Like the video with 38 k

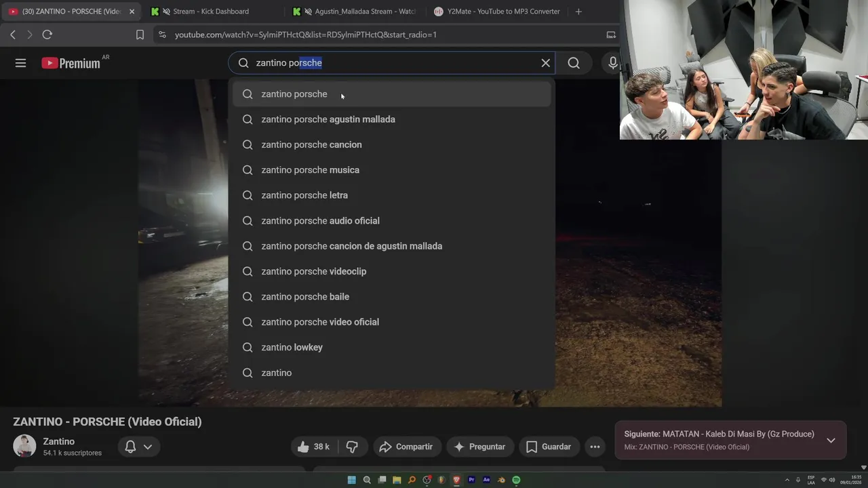315,447
